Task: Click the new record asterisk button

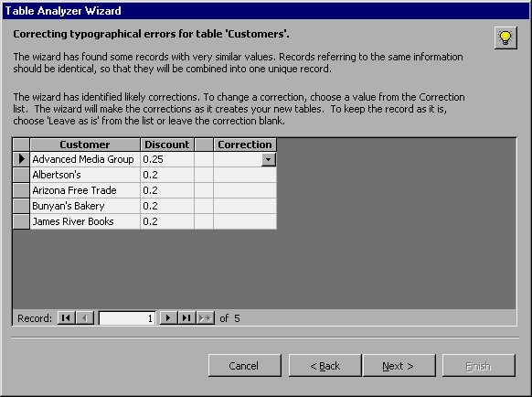Action: click(206, 318)
